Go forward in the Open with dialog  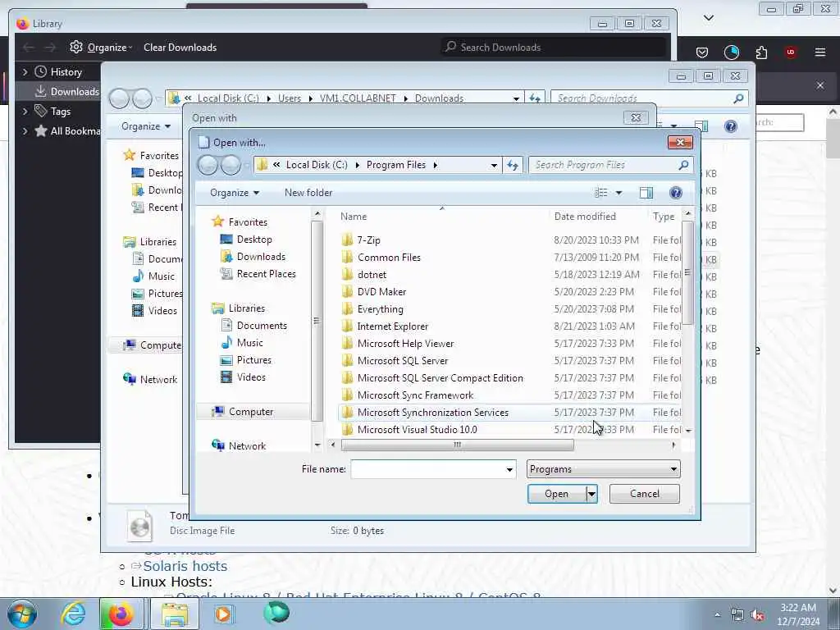click(231, 165)
